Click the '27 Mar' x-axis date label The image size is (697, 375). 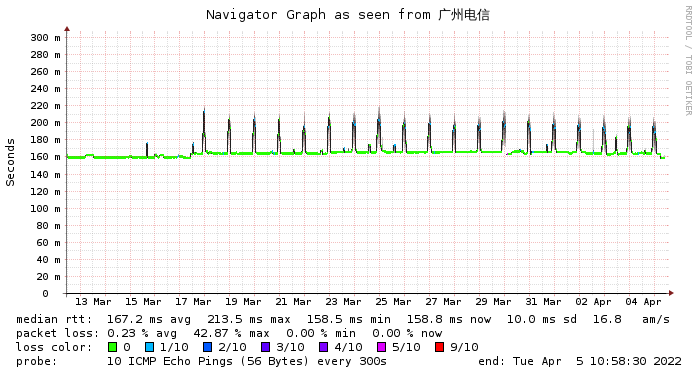coord(443,302)
